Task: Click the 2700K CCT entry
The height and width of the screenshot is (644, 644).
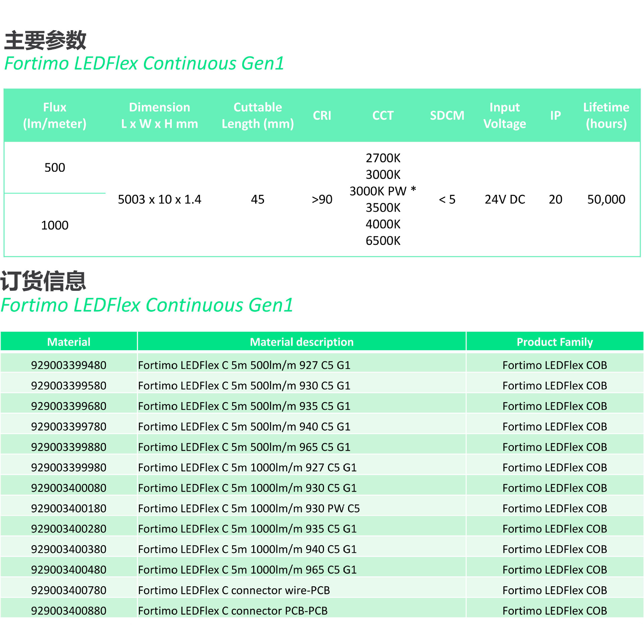Action: coord(383,158)
